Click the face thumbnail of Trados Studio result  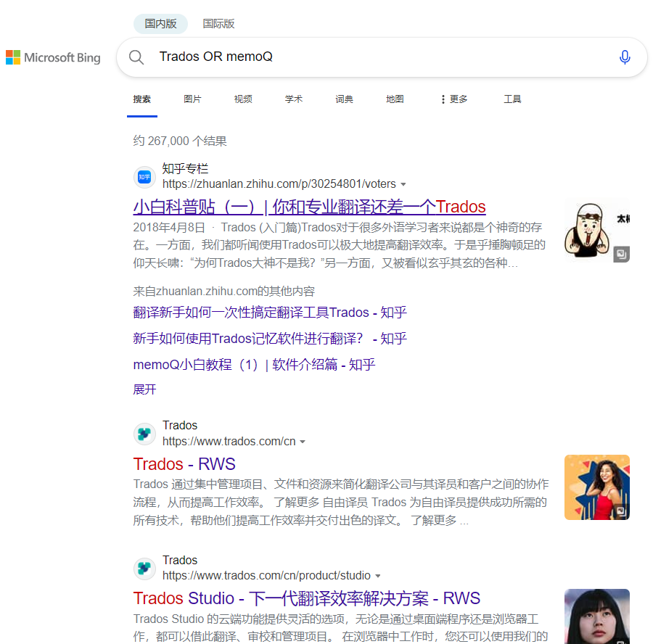(x=597, y=616)
